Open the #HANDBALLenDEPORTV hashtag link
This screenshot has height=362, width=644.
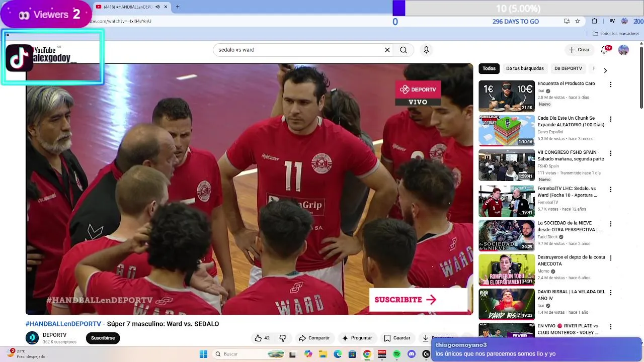63,324
